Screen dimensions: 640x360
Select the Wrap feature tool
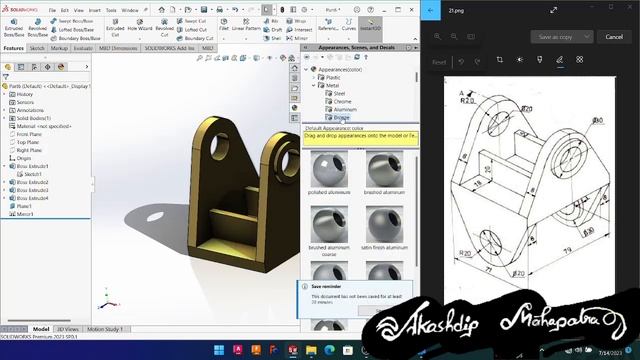point(296,21)
